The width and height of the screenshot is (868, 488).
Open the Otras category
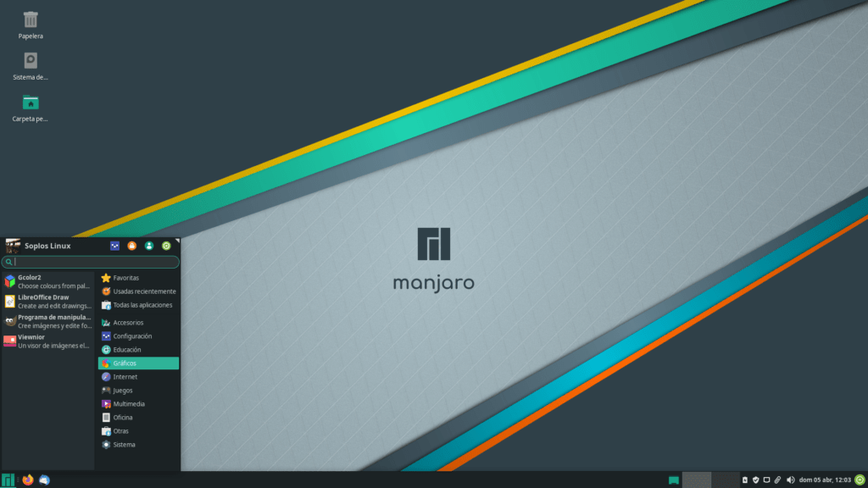tap(138, 431)
